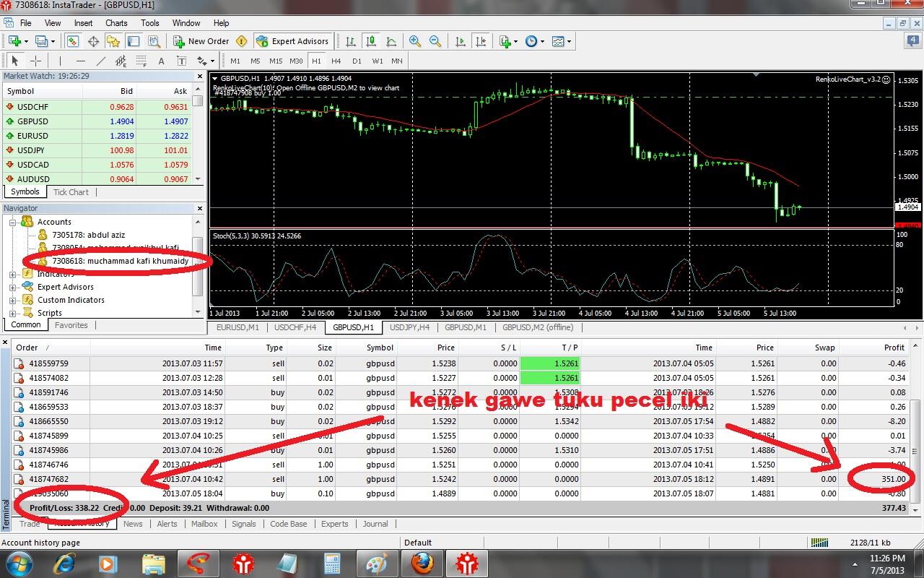924x578 pixels.
Task: Switch chart to candlesticks icon
Action: click(x=371, y=41)
